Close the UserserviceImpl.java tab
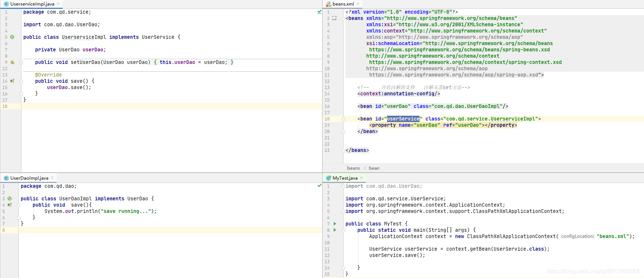 point(58,4)
